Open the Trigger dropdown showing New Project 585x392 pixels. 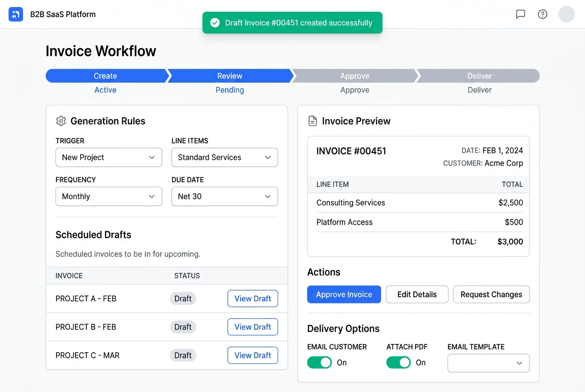click(x=108, y=157)
